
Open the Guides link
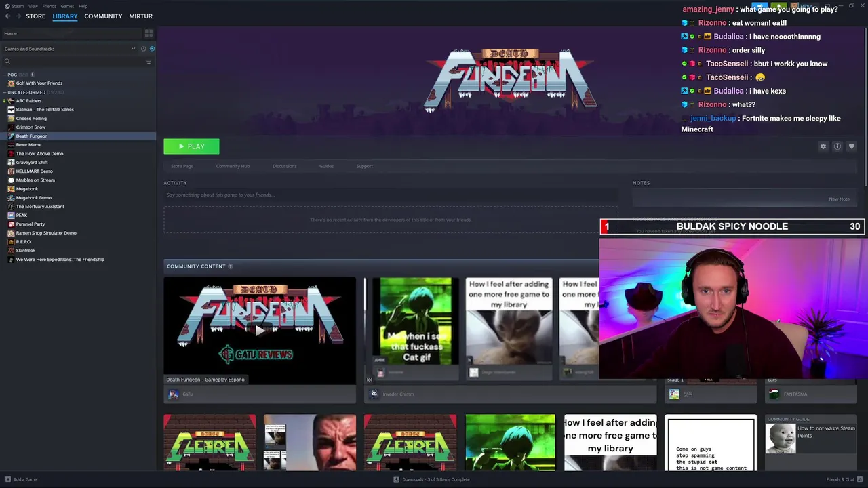click(326, 166)
